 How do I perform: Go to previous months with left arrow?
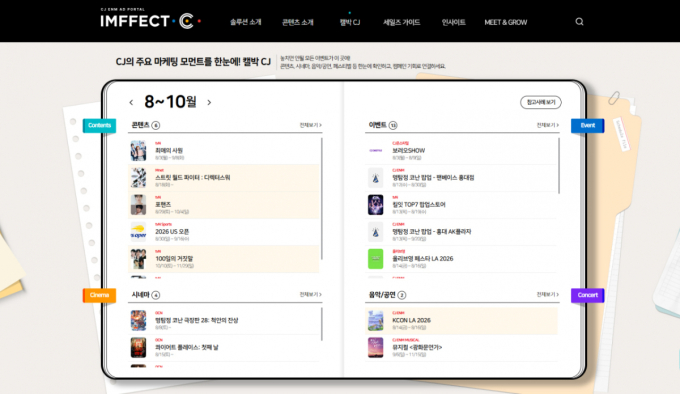pos(131,103)
